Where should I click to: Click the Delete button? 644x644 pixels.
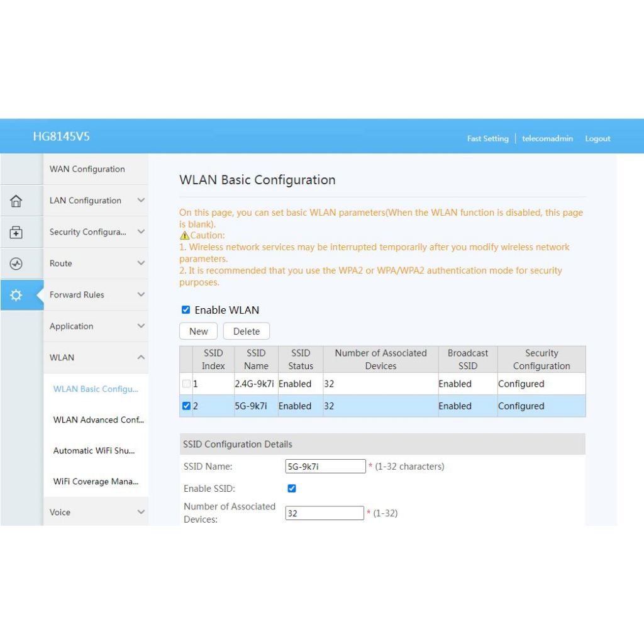coord(247,331)
